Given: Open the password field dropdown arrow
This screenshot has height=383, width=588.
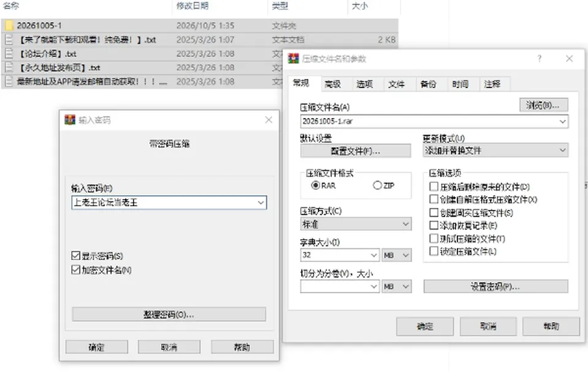Looking at the screenshot, I should coord(261,203).
